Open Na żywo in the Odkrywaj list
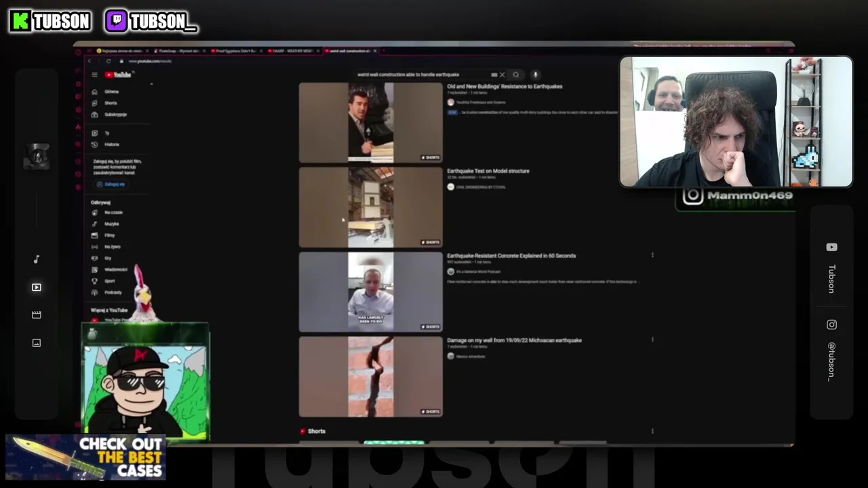The image size is (868, 488). click(107, 247)
